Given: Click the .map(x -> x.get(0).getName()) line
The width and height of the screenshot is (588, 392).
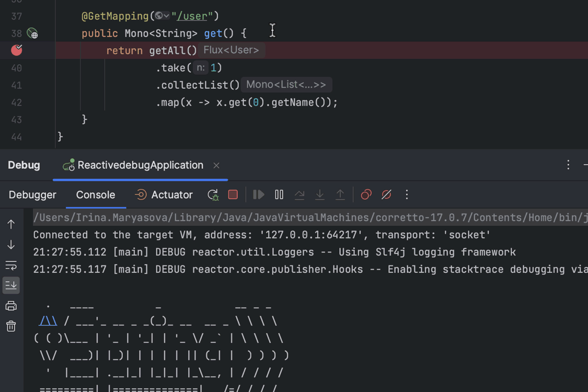Looking at the screenshot, I should coord(247,102).
